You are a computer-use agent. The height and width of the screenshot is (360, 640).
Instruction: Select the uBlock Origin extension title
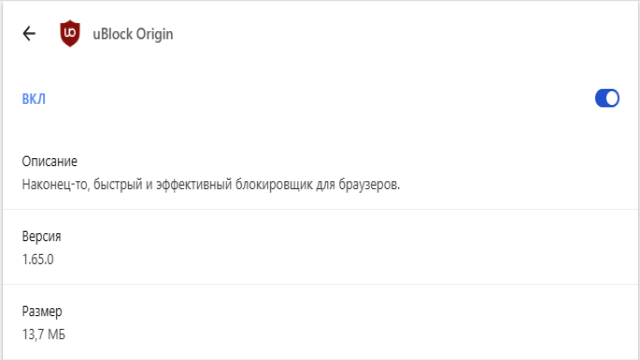[x=133, y=34]
